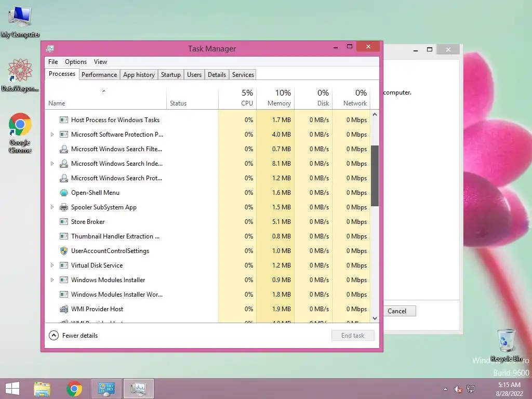The width and height of the screenshot is (532, 399).
Task: Select the WMI Provider Host row
Action: click(208, 309)
